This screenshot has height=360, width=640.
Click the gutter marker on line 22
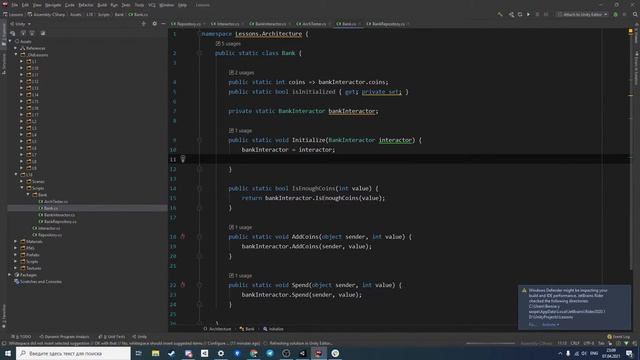coord(182,285)
